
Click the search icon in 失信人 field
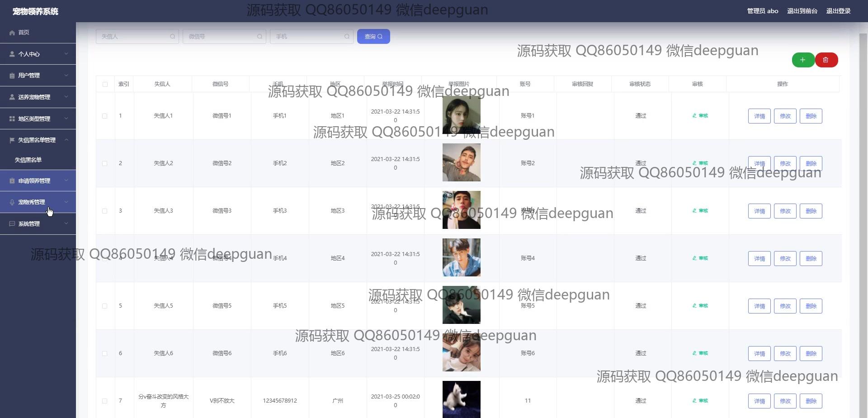(172, 37)
